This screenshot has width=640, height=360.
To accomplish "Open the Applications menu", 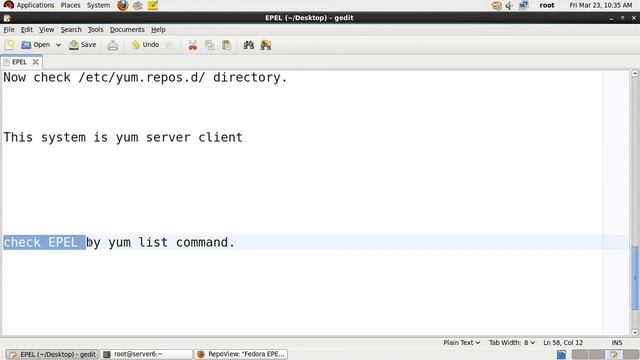I will [29, 5].
